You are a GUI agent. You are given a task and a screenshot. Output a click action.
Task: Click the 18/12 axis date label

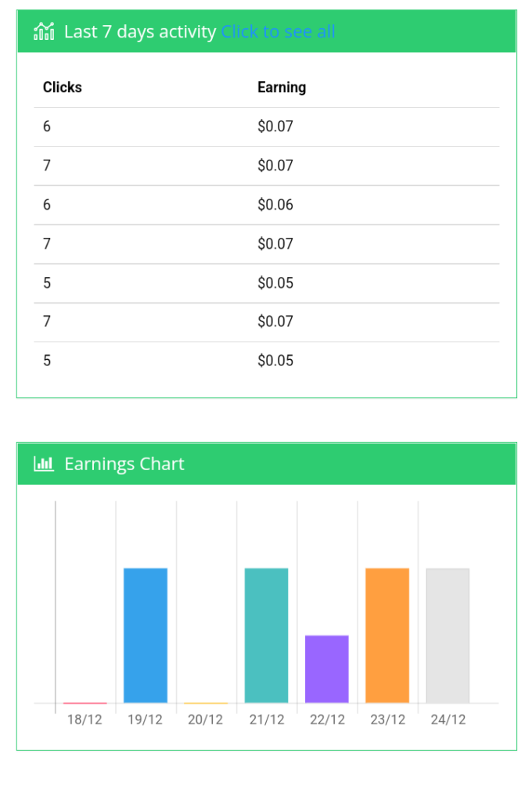click(84, 720)
